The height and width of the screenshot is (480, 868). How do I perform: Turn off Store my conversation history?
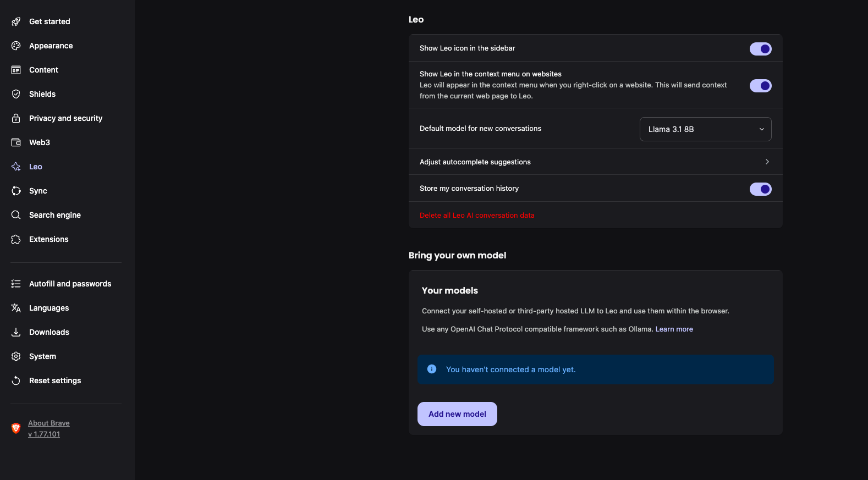point(760,189)
